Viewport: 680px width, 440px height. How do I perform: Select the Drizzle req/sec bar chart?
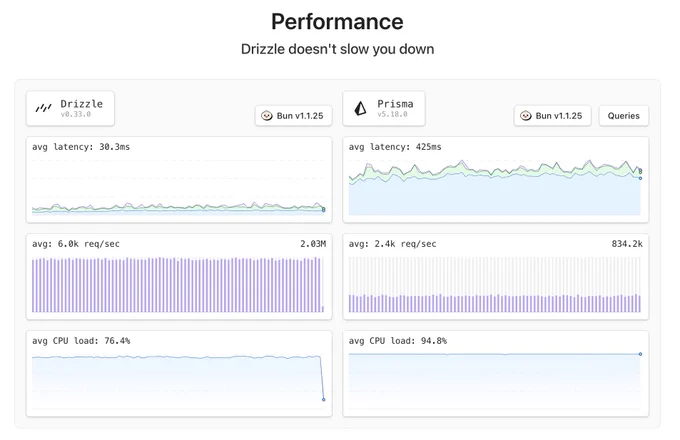point(178,285)
